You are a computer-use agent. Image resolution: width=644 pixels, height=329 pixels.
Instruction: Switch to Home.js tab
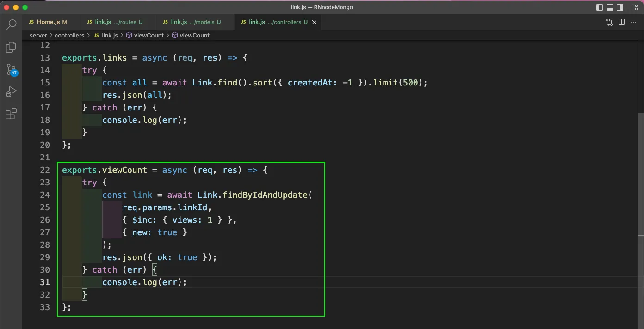click(50, 22)
